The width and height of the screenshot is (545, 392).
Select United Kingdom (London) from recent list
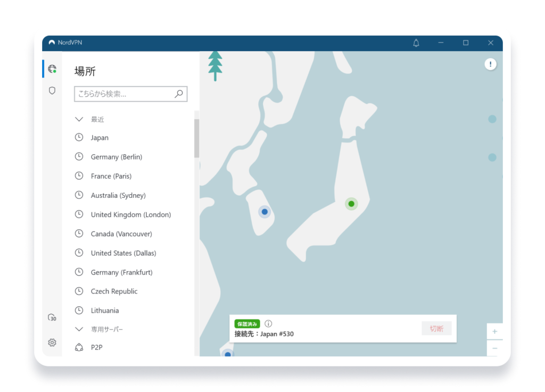tap(131, 214)
